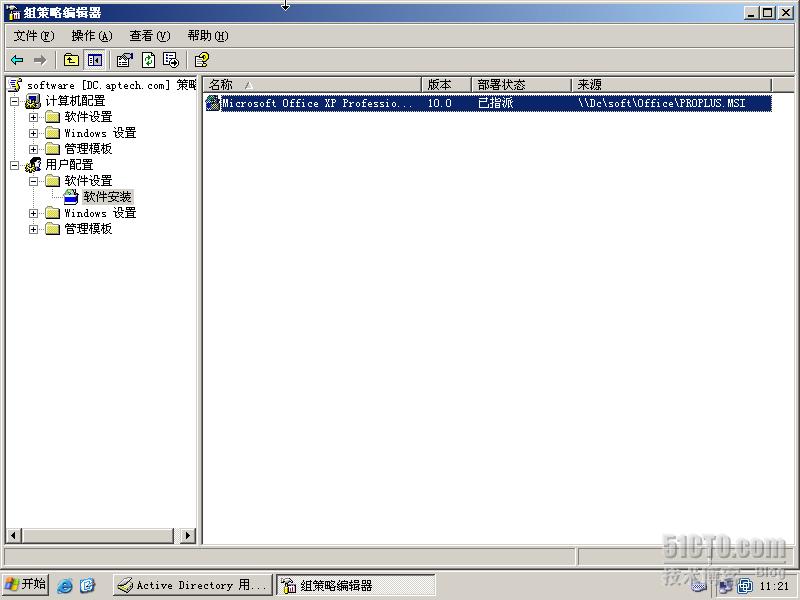This screenshot has height=600, width=800.
Task: Sort by the 名称 column header
Action: [312, 84]
